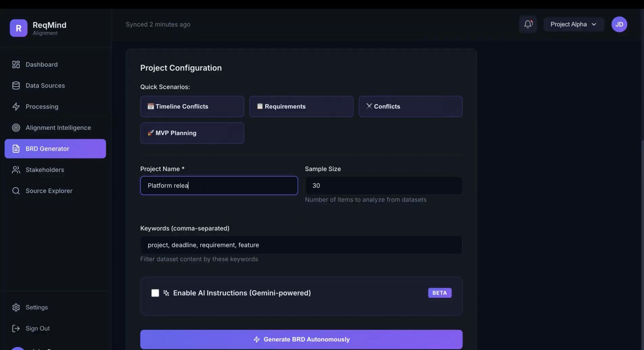The height and width of the screenshot is (350, 644).
Task: Choose the Requirements quick scenario
Action: (x=301, y=107)
